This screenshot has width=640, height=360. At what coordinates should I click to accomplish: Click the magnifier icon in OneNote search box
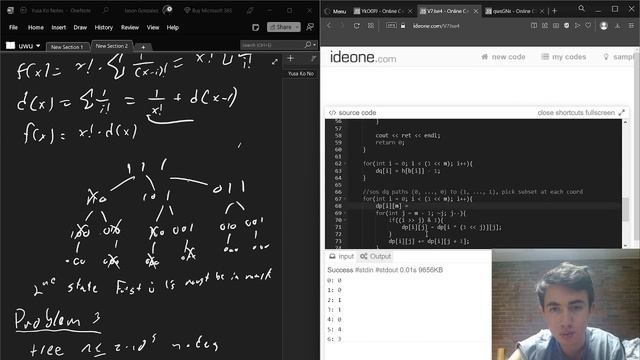308,44
